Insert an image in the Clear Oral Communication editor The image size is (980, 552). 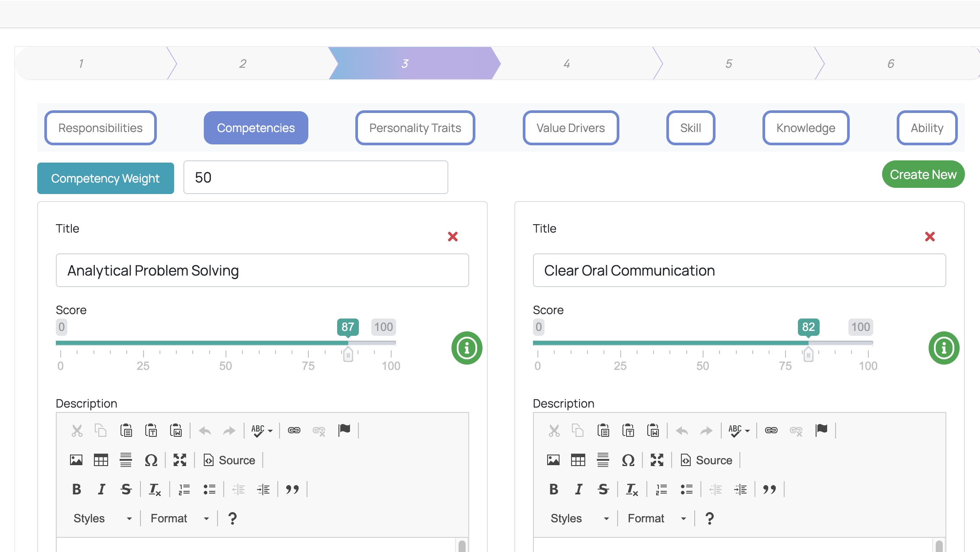tap(553, 460)
